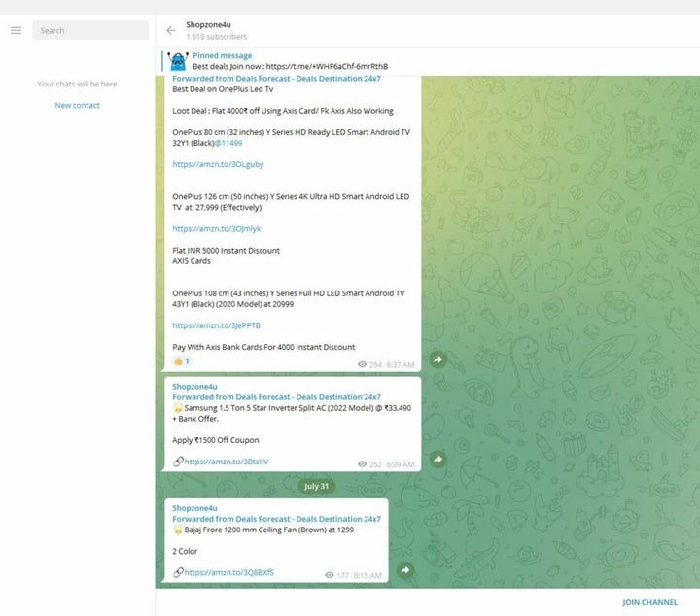Screen dimensions: 700x616
Task: Open the amzn.to/3JePPTB link
Action: click(216, 325)
